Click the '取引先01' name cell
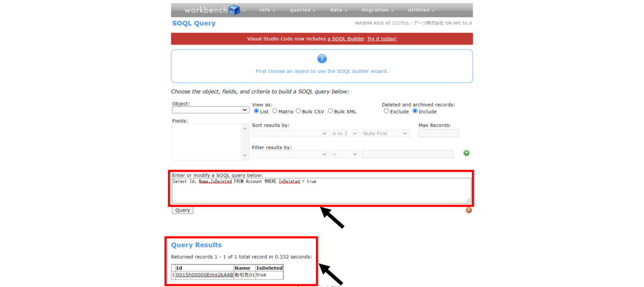 pyautogui.click(x=245, y=275)
